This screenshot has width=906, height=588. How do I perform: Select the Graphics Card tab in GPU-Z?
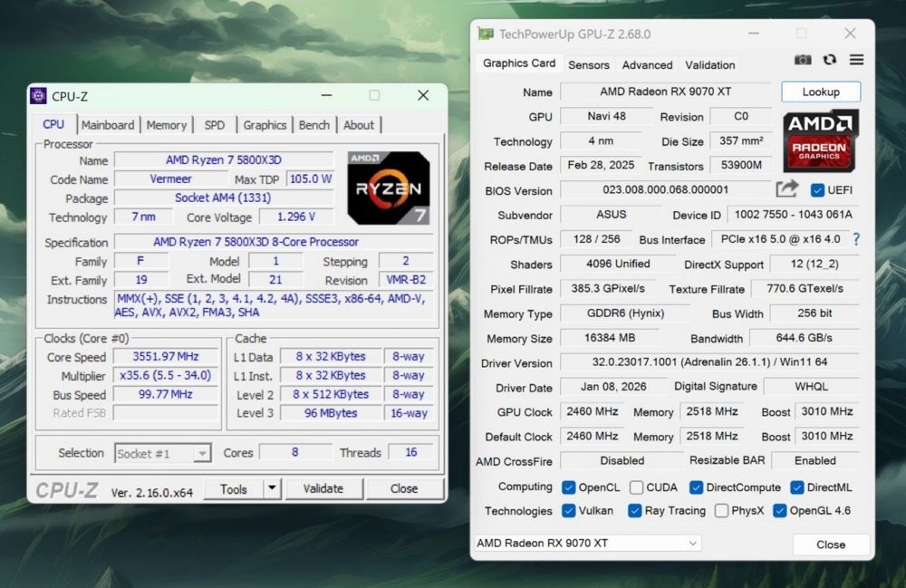click(519, 63)
